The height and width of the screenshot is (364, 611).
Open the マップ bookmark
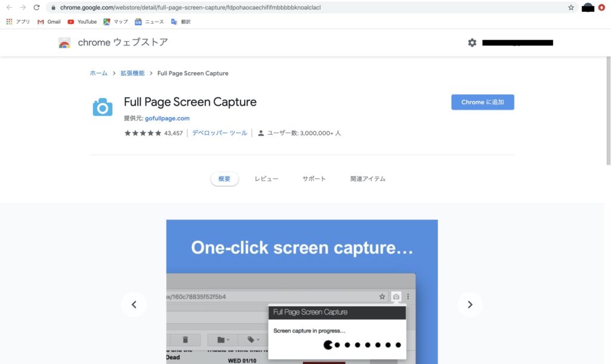pos(116,22)
